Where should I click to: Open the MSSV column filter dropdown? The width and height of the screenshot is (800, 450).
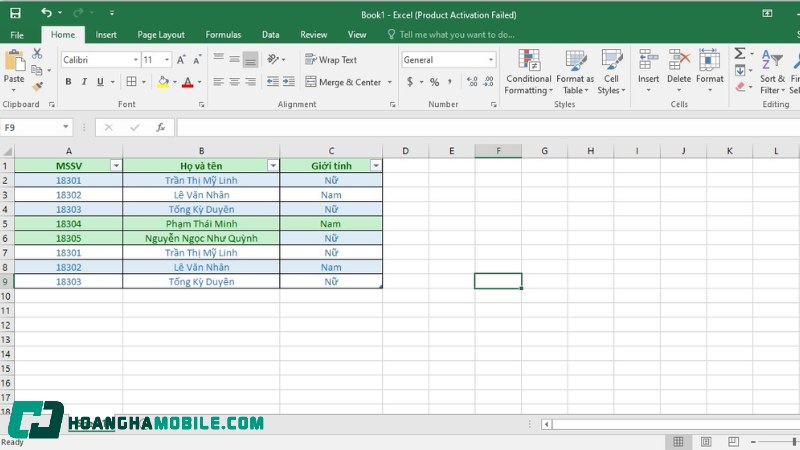click(116, 165)
